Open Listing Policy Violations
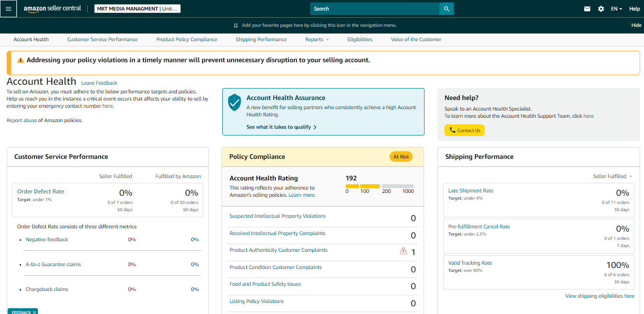The height and width of the screenshot is (314, 644). click(x=256, y=301)
